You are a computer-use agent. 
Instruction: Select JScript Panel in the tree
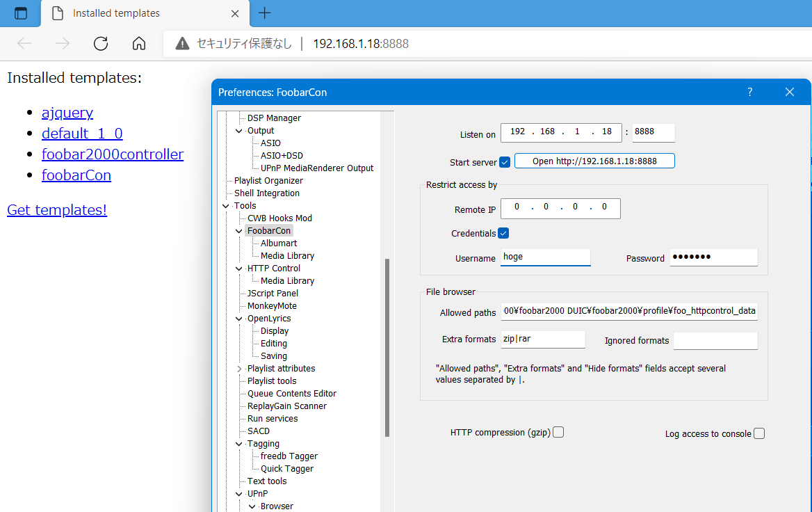[273, 294]
